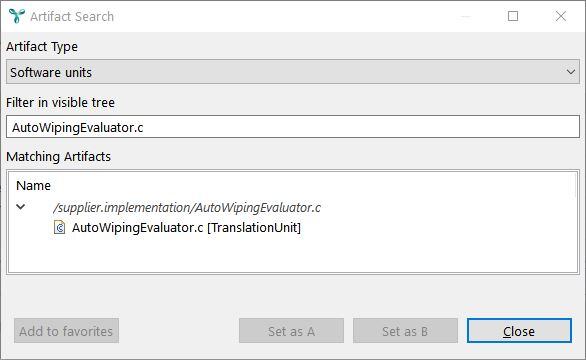Viewport: 586px width, 360px height.
Task: Click the Artifact Search app icon in title bar
Action: (x=16, y=16)
